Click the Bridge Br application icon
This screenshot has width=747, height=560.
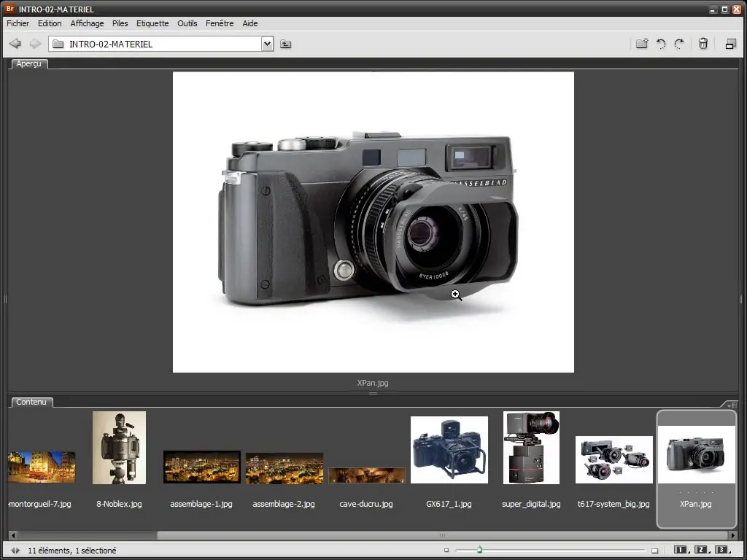[x=9, y=9]
